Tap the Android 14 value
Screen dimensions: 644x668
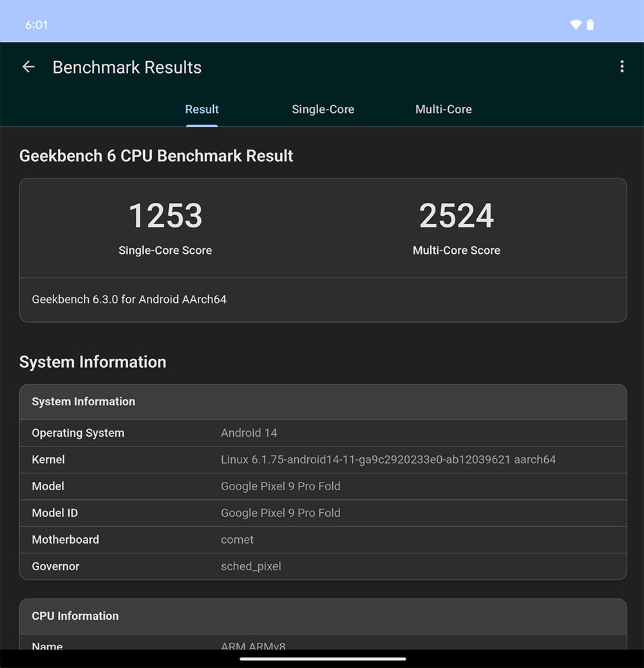249,433
